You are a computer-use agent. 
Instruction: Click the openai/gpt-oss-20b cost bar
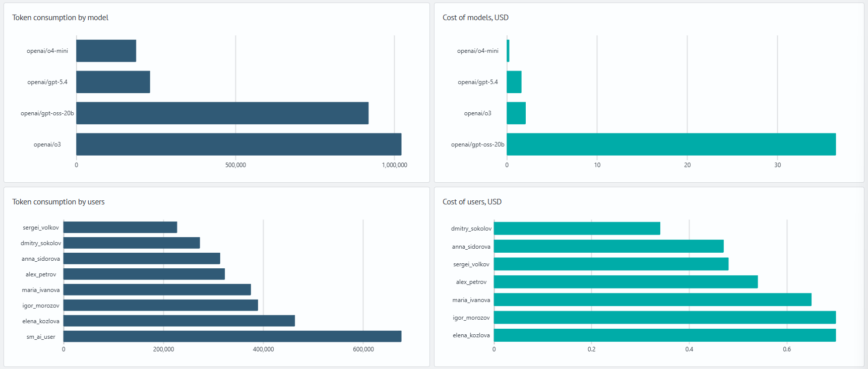click(671, 144)
